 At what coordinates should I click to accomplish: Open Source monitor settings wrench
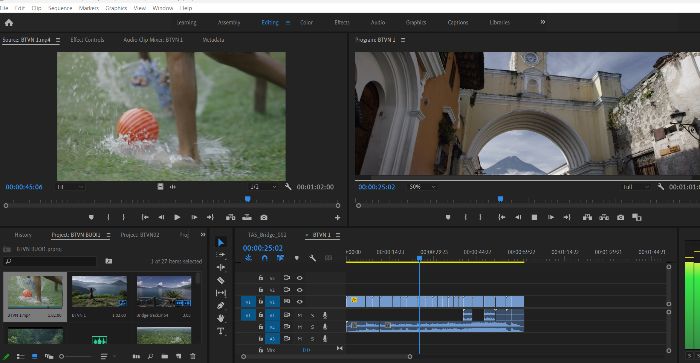tap(288, 187)
